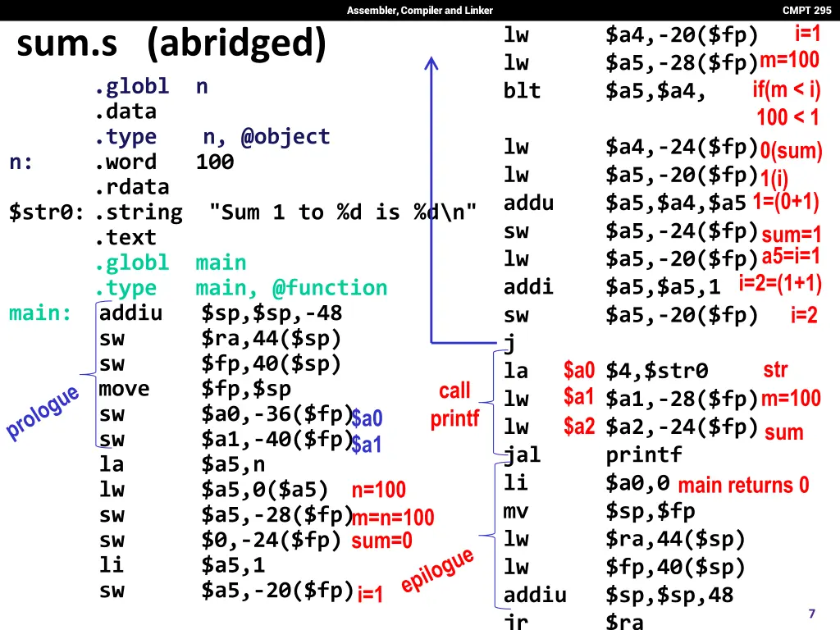Click the '.data' directive
Image resolution: width=840 pixels, height=630 pixels.
[x=126, y=112]
